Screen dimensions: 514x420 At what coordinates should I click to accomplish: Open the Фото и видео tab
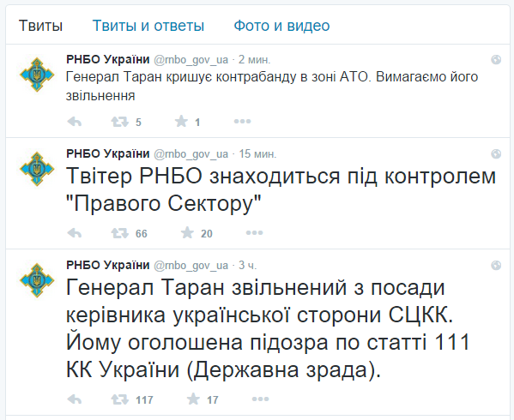pos(281,26)
